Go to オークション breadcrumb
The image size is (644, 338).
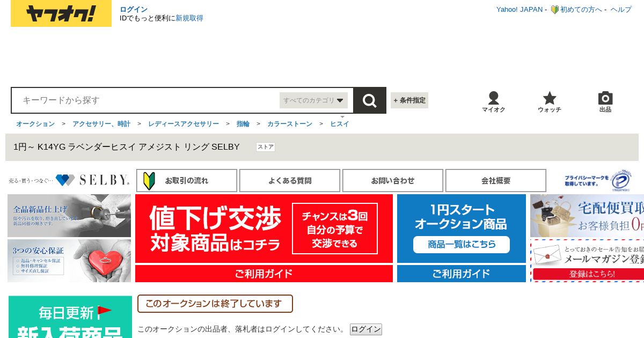[x=35, y=124]
